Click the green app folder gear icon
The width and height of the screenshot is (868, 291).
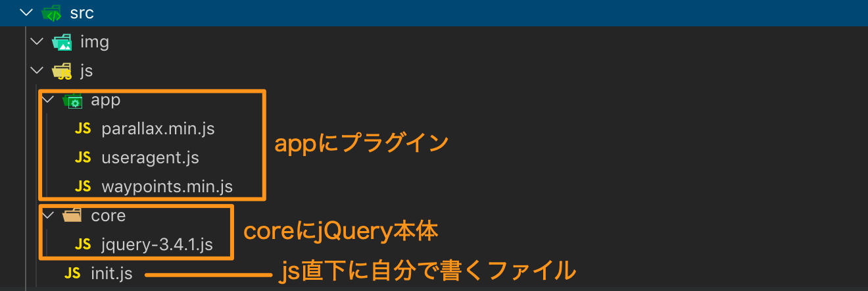72,101
